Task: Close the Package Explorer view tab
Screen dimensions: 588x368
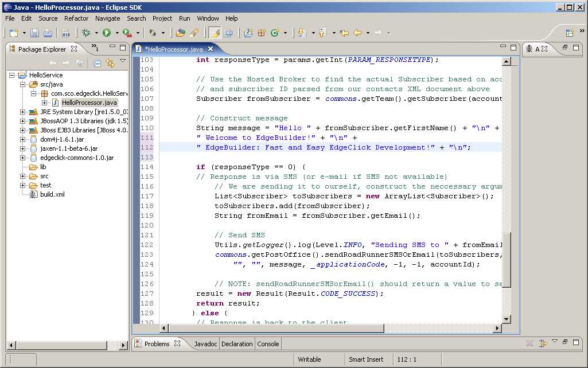Action: pyautogui.click(x=74, y=49)
